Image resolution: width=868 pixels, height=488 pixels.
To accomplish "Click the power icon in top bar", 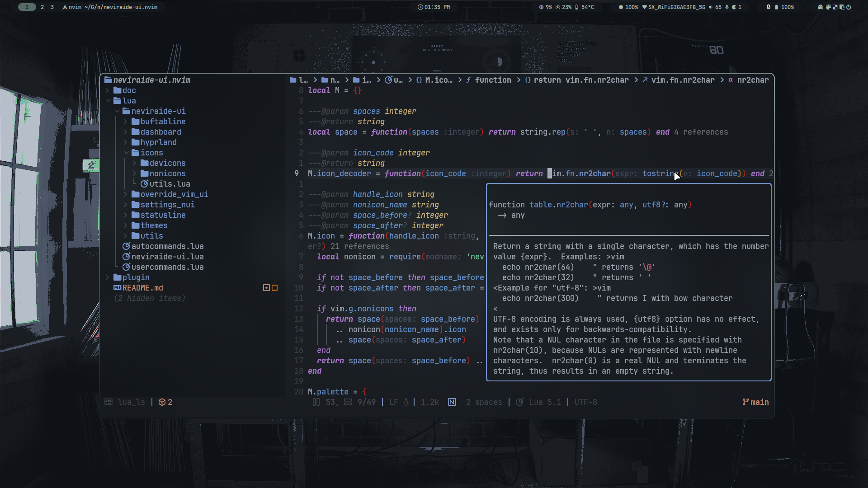I will pyautogui.click(x=849, y=7).
